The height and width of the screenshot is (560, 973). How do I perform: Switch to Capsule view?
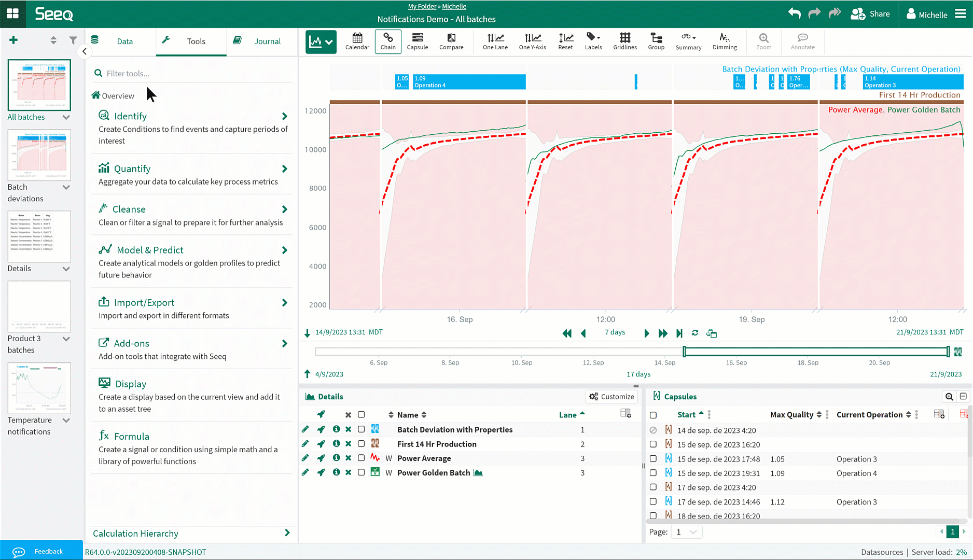417,41
